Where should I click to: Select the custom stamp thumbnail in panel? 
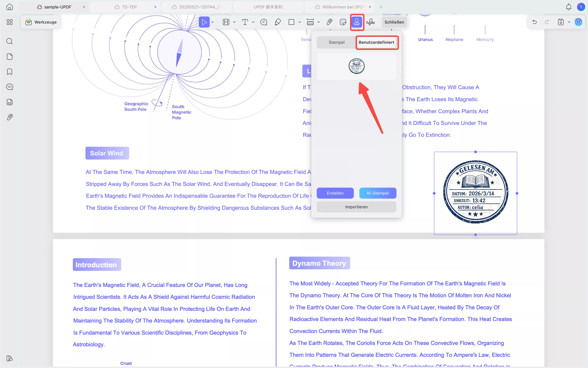pos(356,66)
